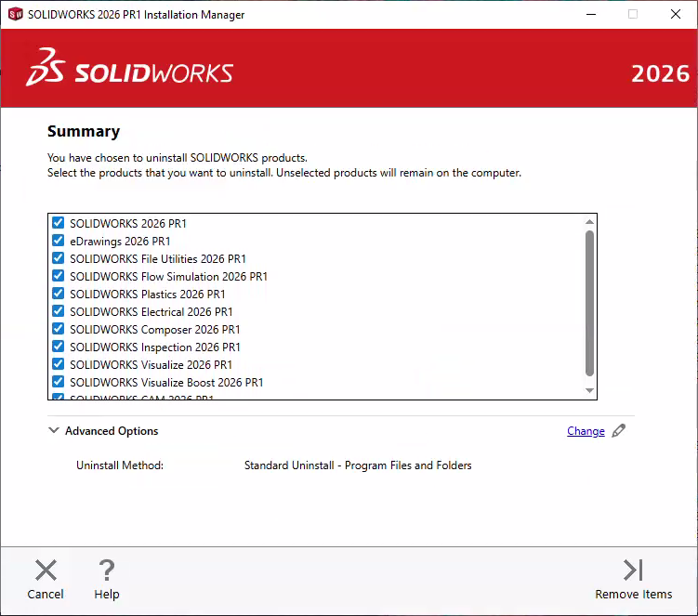The width and height of the screenshot is (698, 616).
Task: Click the pencil edit icon beside Change
Action: (x=619, y=430)
